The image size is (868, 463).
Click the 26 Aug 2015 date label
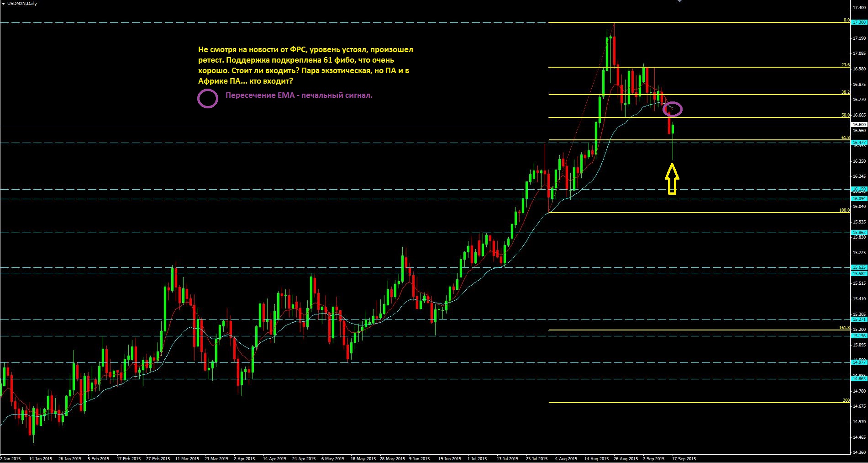[626, 458]
